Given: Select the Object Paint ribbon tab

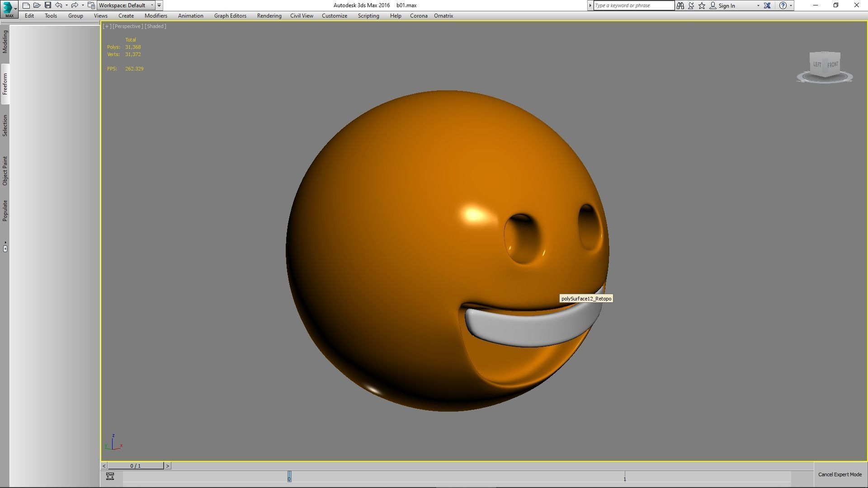Looking at the screenshot, I should tap(5, 171).
